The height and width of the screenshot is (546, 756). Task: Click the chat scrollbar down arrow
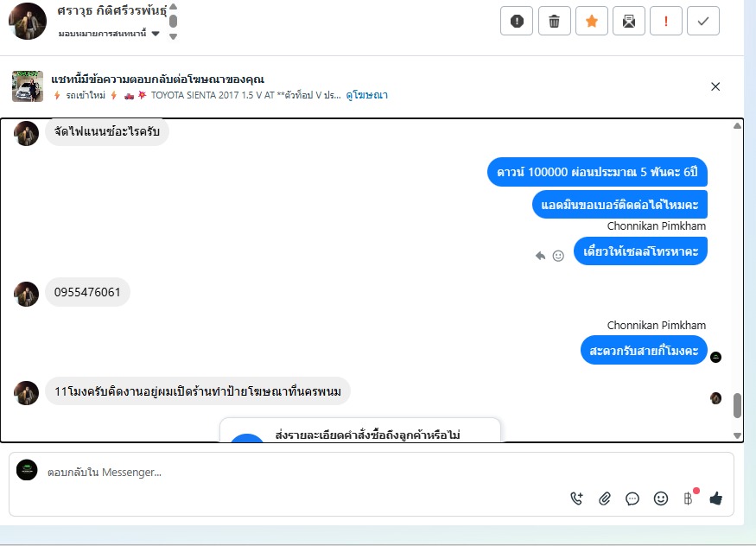(737, 435)
